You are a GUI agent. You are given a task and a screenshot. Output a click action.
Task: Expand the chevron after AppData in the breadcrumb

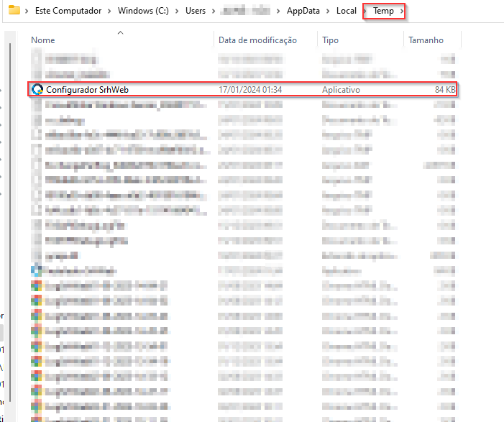pos(326,11)
